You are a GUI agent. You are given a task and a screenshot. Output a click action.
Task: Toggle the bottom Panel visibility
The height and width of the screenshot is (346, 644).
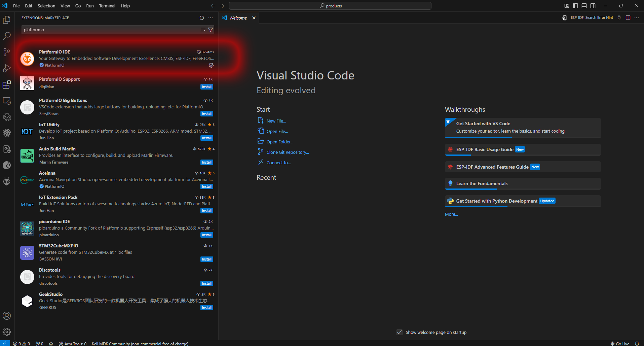[584, 6]
